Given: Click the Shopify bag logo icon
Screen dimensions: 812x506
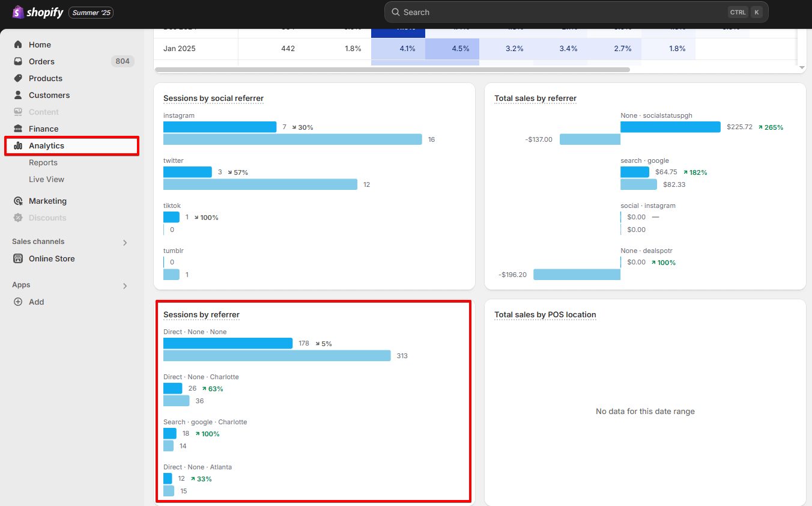Looking at the screenshot, I should pos(18,12).
